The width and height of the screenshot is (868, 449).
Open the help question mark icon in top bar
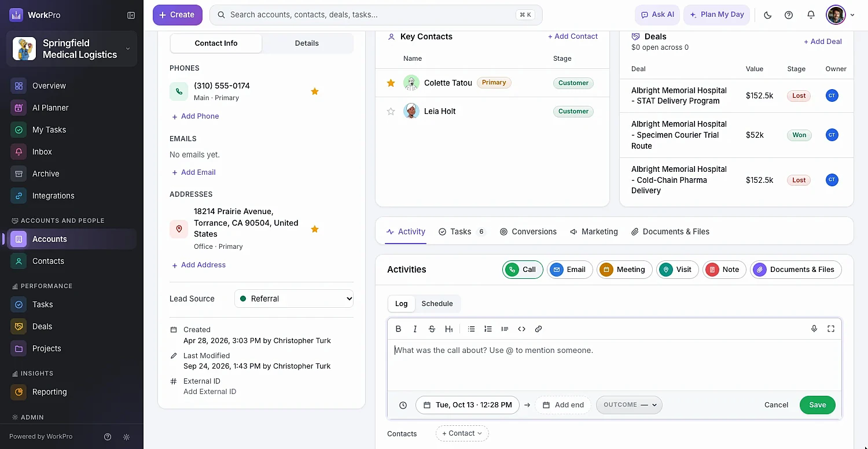click(789, 15)
